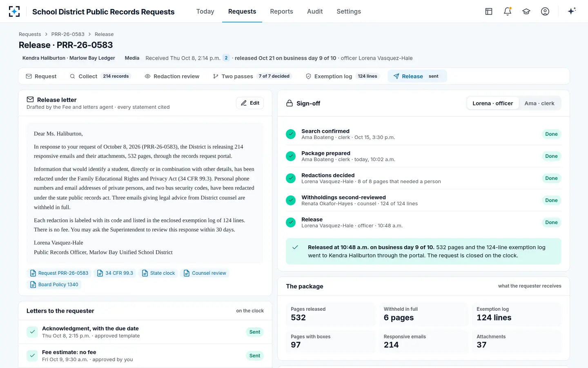Image resolution: width=588 pixels, height=368 pixels.
Task: Open the Request PRR-26-0583 citation
Action: coord(59,273)
